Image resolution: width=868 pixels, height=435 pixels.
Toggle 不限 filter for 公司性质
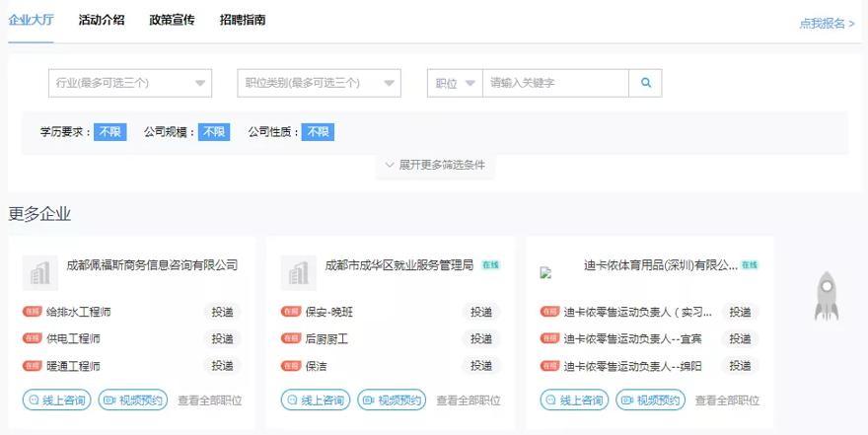pyautogui.click(x=318, y=132)
